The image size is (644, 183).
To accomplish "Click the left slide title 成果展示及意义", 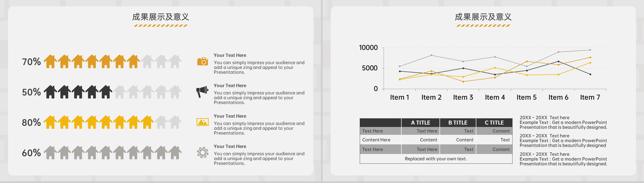I will point(161,17).
